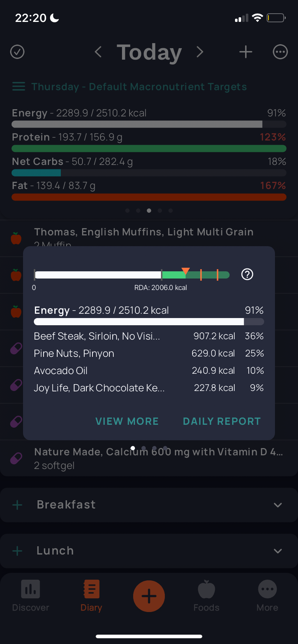The image size is (298, 644).
Task: Expand the Lunch section chevron
Action: (x=278, y=551)
